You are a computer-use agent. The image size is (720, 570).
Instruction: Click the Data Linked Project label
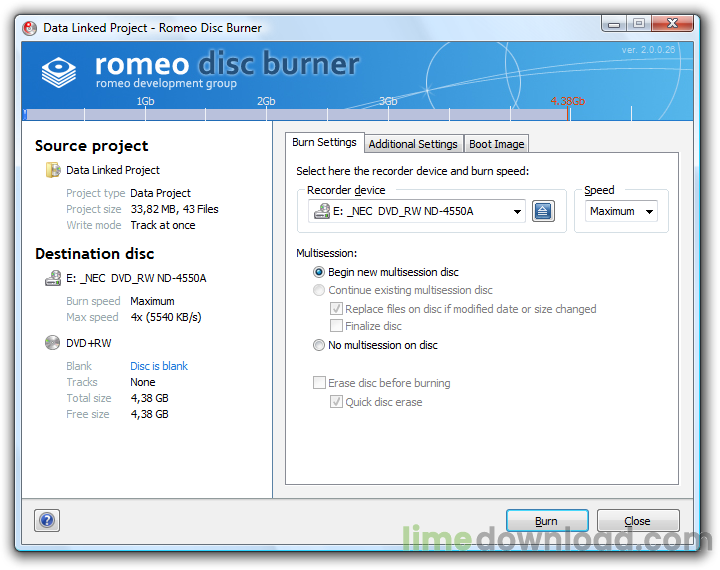tap(112, 170)
